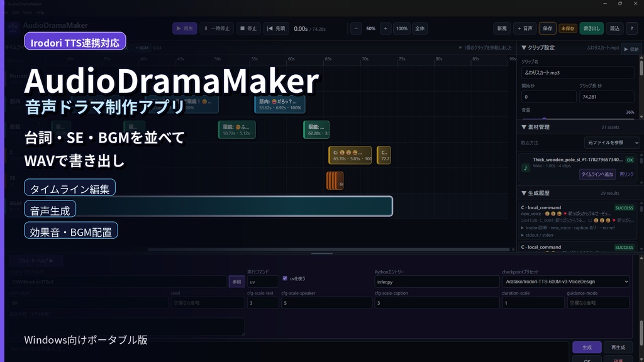The width and height of the screenshot is (644, 362).
Task: Save the project with 保存
Action: [x=548, y=28]
